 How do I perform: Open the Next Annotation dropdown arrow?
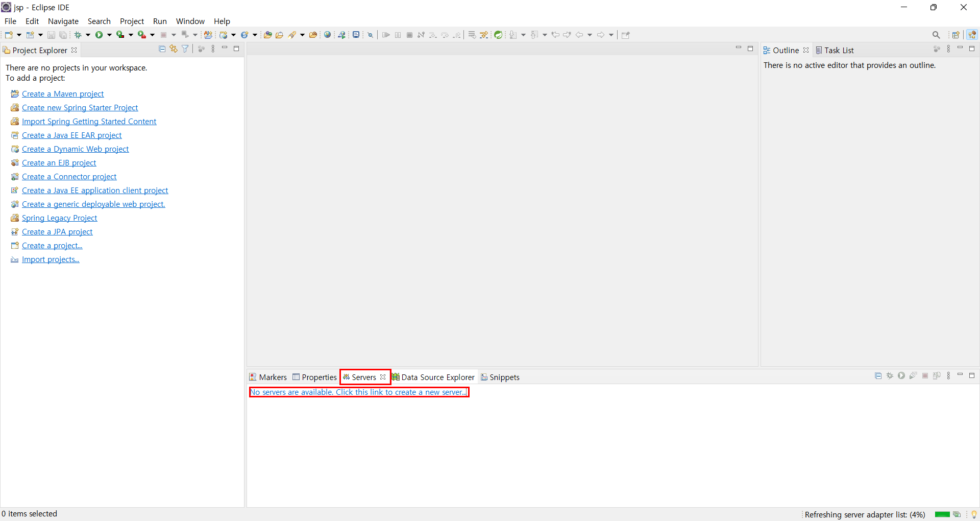[x=523, y=35]
